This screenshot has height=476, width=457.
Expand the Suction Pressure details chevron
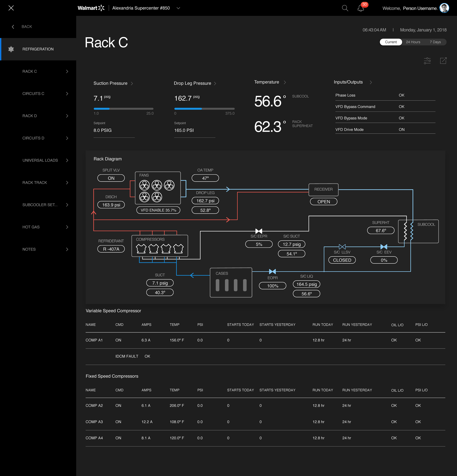[132, 84]
